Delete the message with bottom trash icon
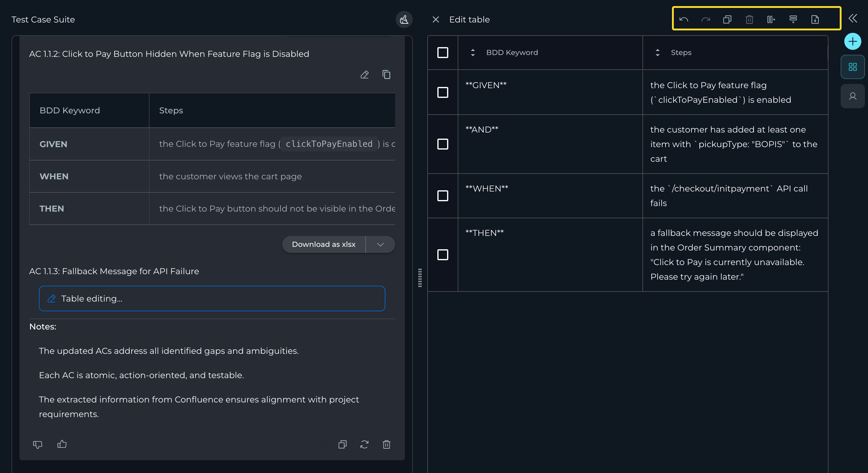Screen dimensions: 868x473 click(x=386, y=444)
